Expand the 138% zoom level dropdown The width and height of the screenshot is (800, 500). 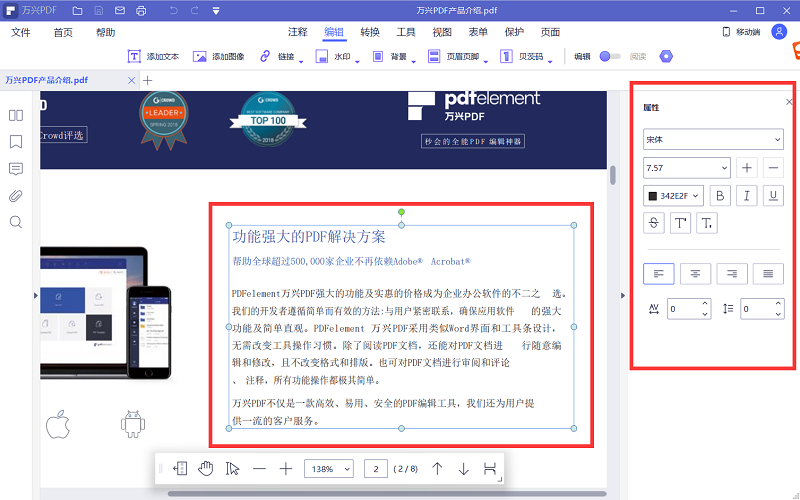tap(330, 468)
